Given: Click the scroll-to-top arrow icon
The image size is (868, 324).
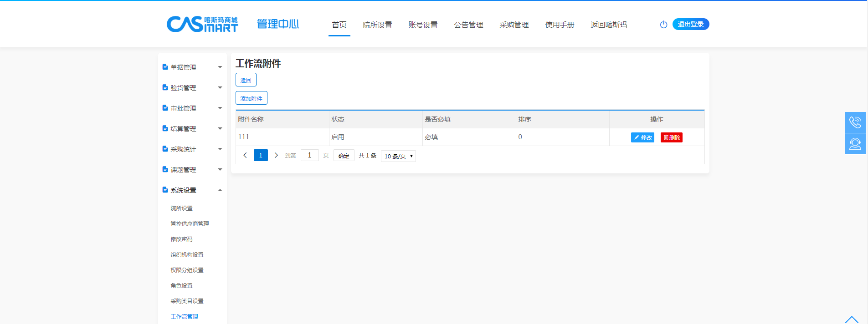Looking at the screenshot, I should click(x=851, y=319).
